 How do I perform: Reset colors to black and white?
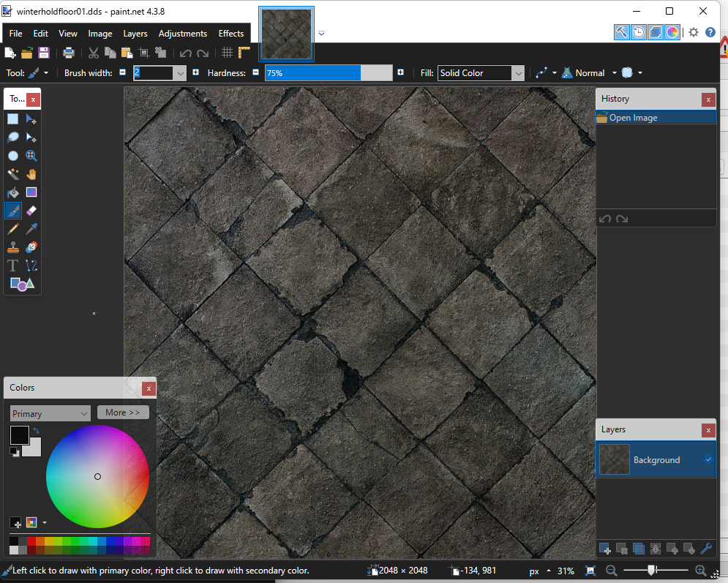pos(15,451)
